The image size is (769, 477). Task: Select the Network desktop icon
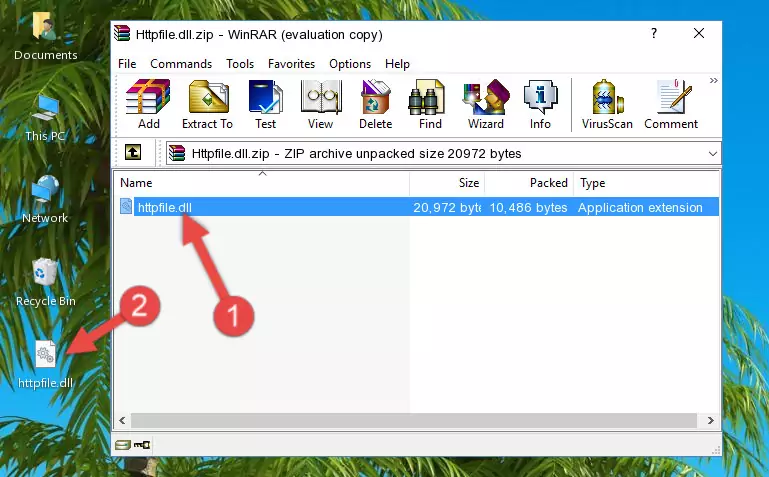[45, 199]
